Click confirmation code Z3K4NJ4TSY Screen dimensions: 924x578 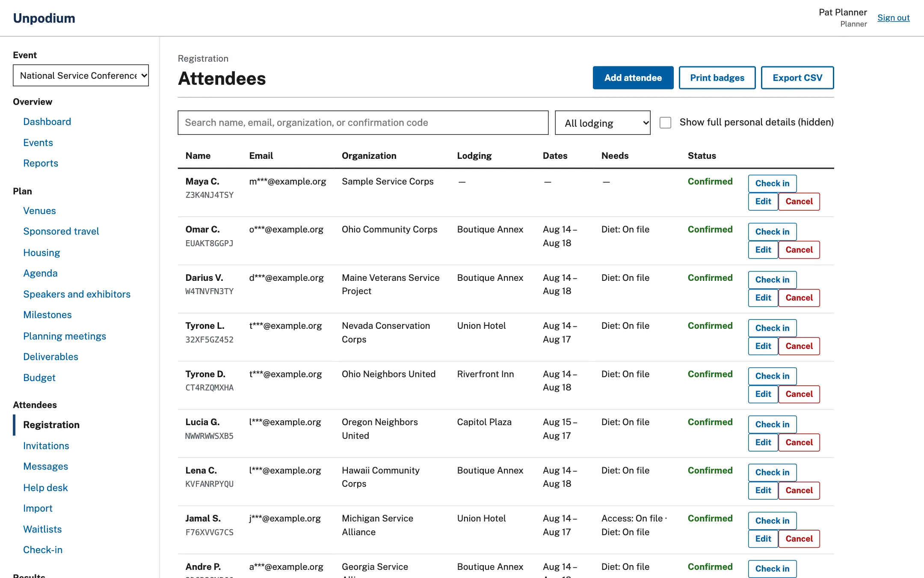point(209,195)
